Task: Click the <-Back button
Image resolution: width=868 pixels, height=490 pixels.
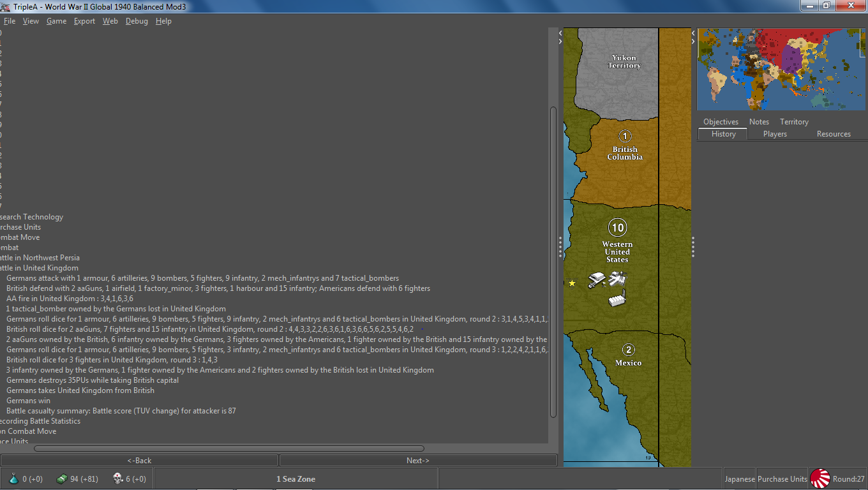Action: tap(139, 461)
